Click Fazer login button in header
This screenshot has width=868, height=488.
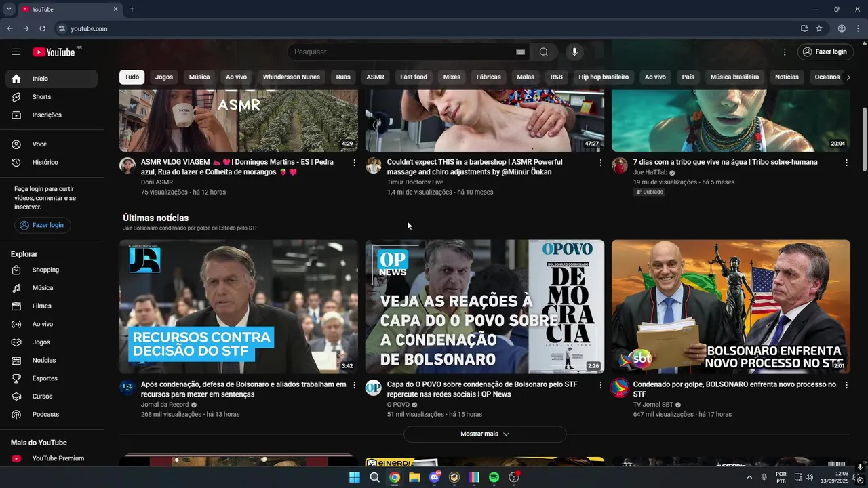825,52
